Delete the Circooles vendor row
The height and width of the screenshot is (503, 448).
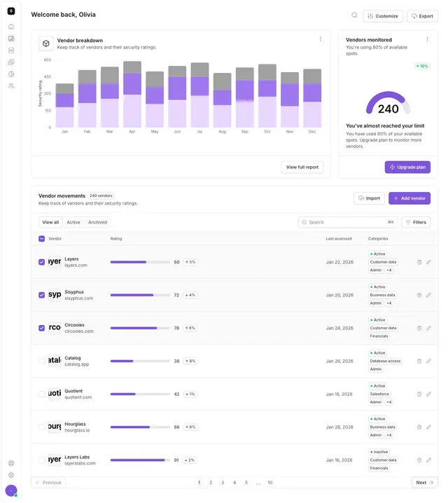click(x=419, y=328)
